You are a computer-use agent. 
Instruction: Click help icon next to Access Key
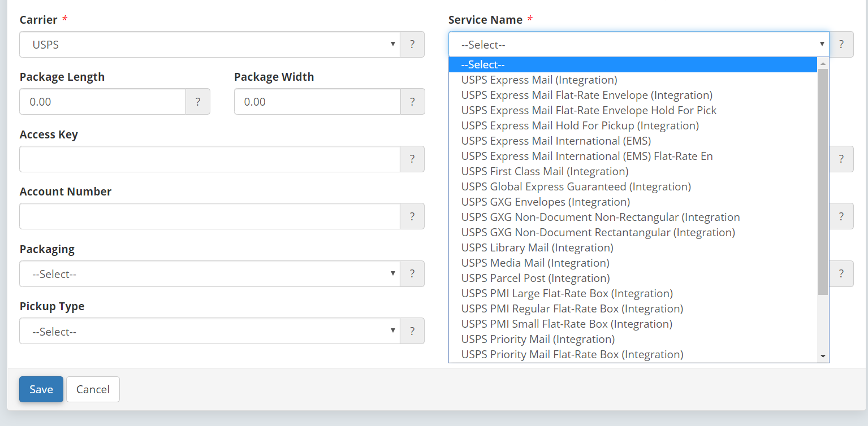[412, 159]
